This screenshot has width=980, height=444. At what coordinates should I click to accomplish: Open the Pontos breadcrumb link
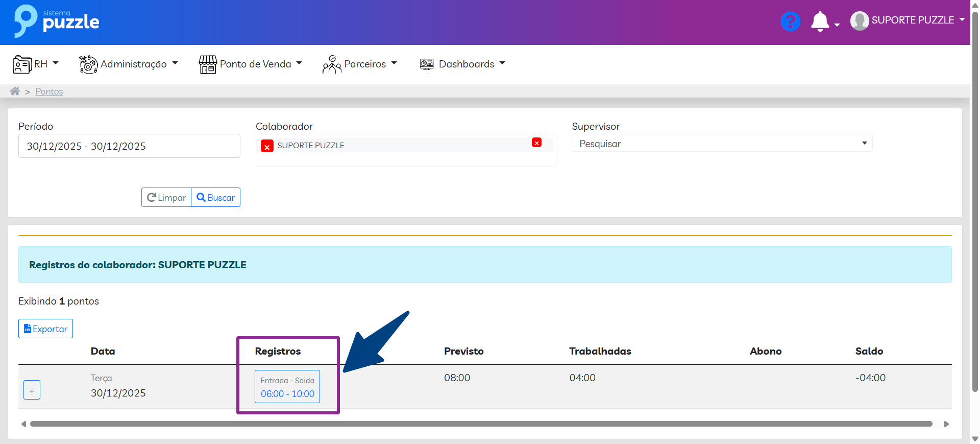(49, 91)
